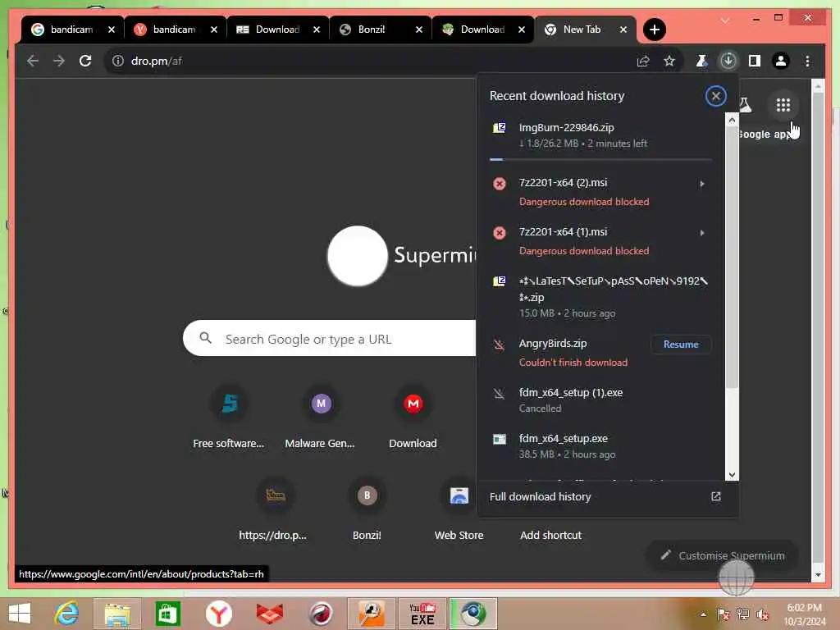Reload the current page
Image resolution: width=840 pixels, height=630 pixels.
pos(85,61)
